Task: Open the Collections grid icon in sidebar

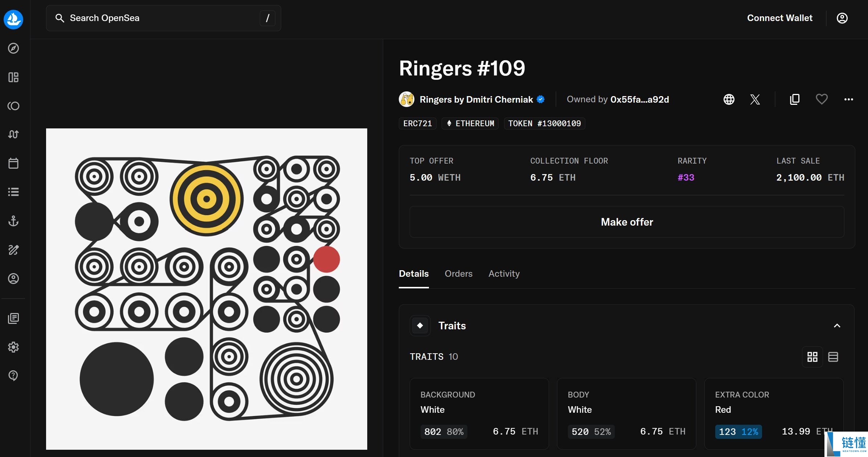Action: [x=13, y=77]
